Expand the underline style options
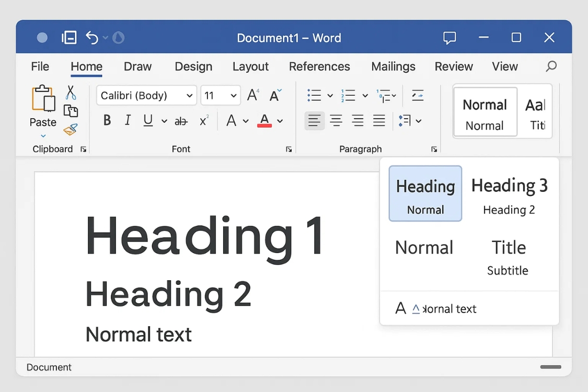Image resolution: width=588 pixels, height=392 pixels. tap(164, 121)
